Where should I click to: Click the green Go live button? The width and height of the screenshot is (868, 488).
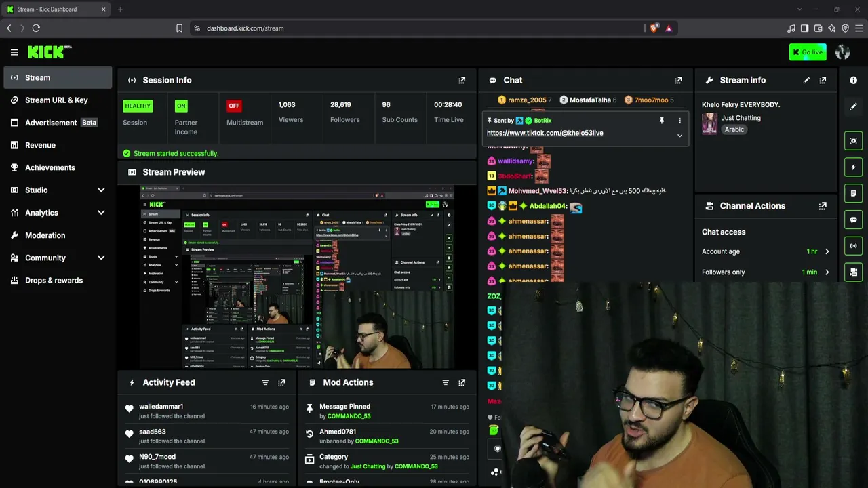pyautogui.click(x=808, y=52)
